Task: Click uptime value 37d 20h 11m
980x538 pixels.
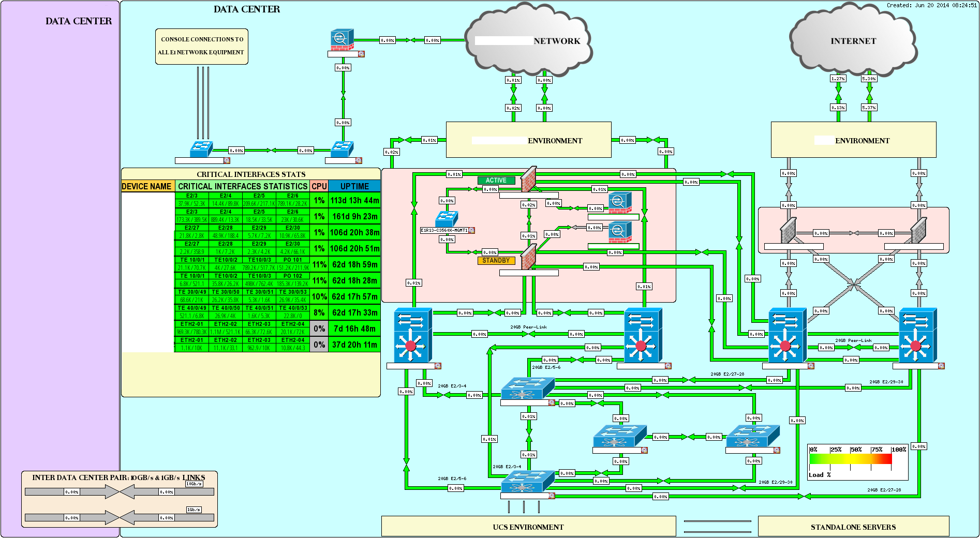Action: (x=354, y=345)
